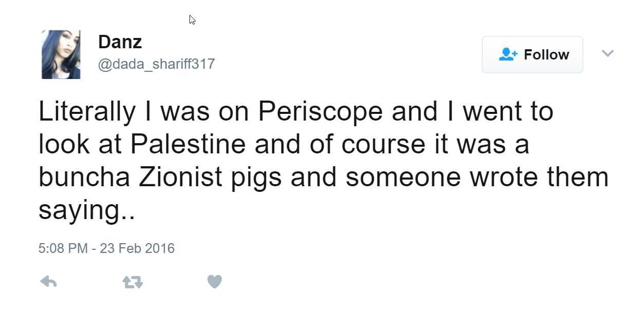
Task: Click the add-person icon in Follow button
Action: (x=508, y=54)
